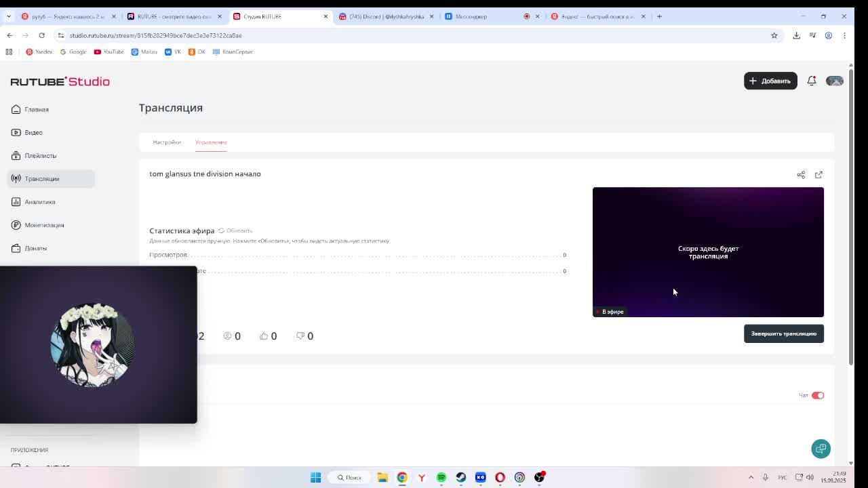868x488 pixels.
Task: Click the Добавить button
Action: click(x=770, y=81)
